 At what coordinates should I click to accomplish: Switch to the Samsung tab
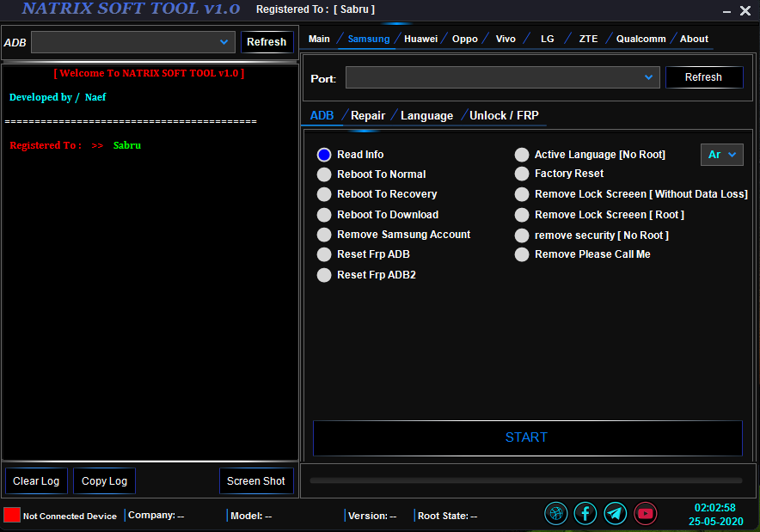tap(368, 39)
